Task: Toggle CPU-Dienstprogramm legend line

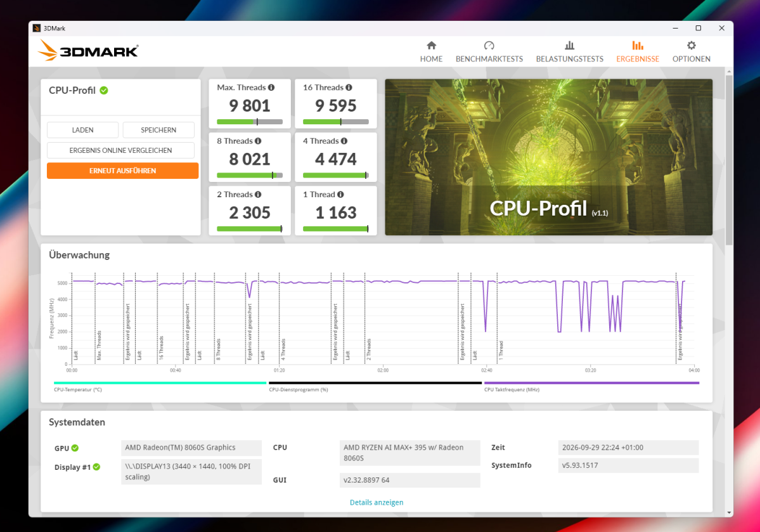Action: coord(375,382)
